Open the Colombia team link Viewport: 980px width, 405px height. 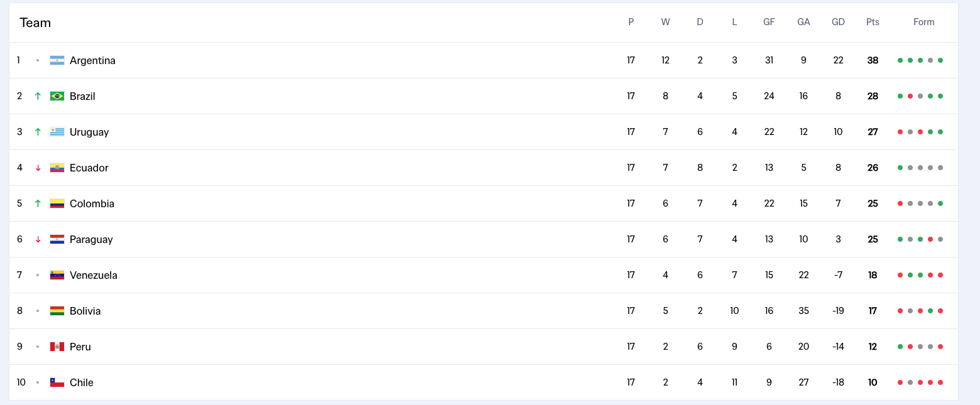click(92, 203)
